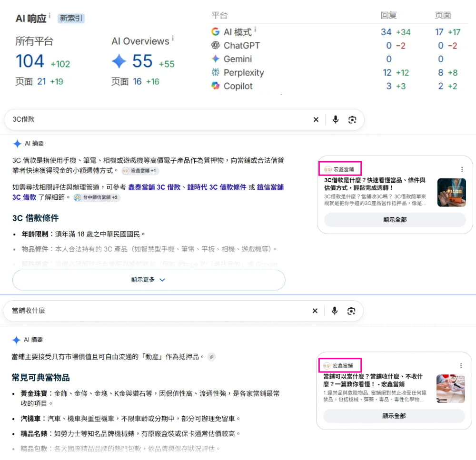The image size is (476, 460).
Task: Open info tooltip next to AI 响应
Action: (50, 16)
